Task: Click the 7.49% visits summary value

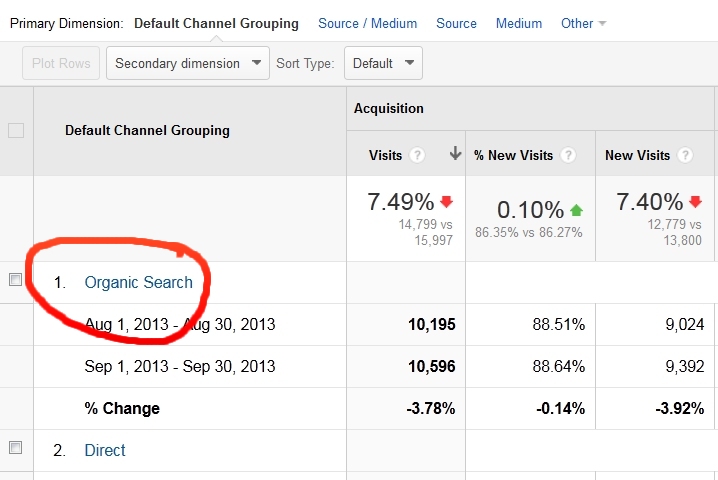Action: (401, 202)
